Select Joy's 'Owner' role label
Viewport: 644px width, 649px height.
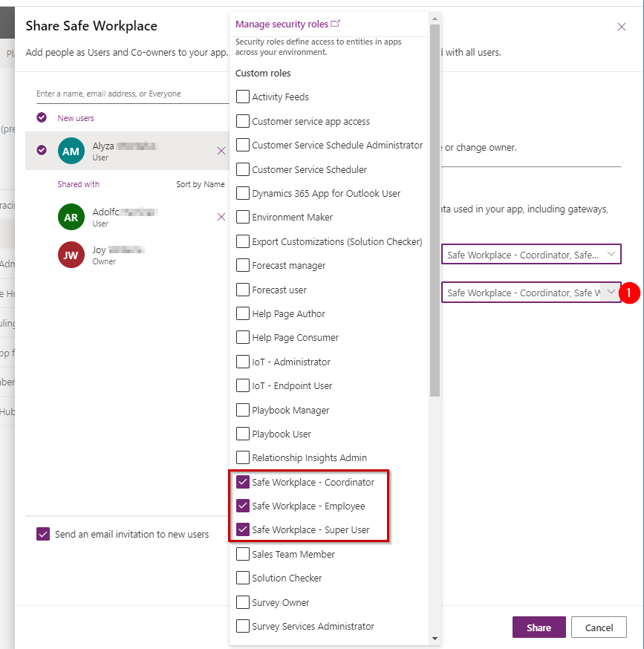pos(104,261)
